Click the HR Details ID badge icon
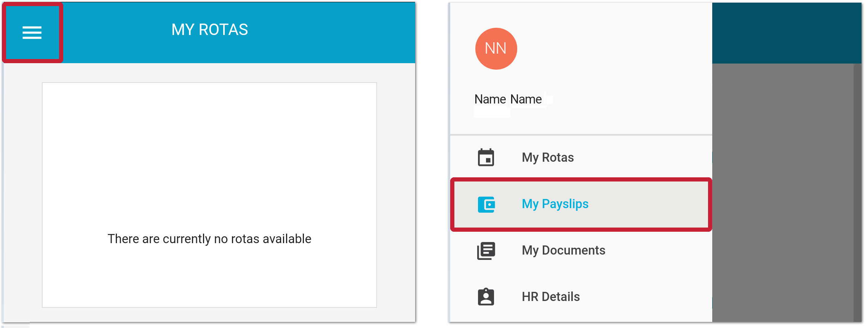Screen dimensions: 868x328 pyautogui.click(x=486, y=297)
